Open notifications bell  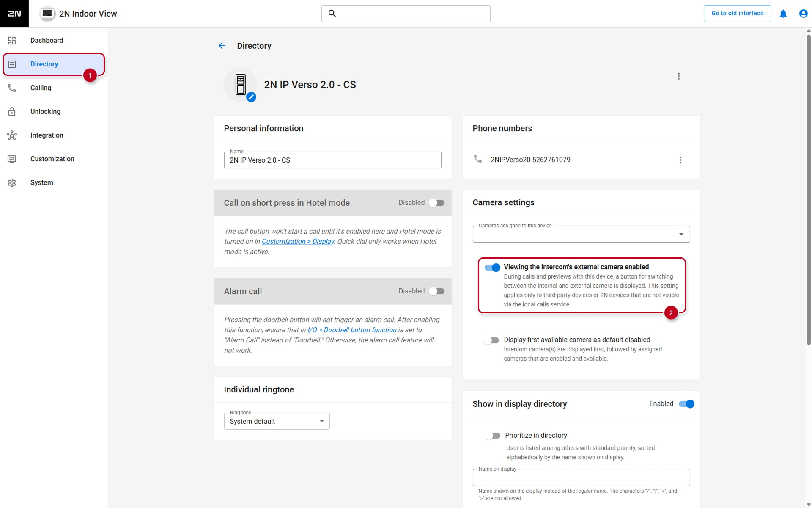coord(783,14)
